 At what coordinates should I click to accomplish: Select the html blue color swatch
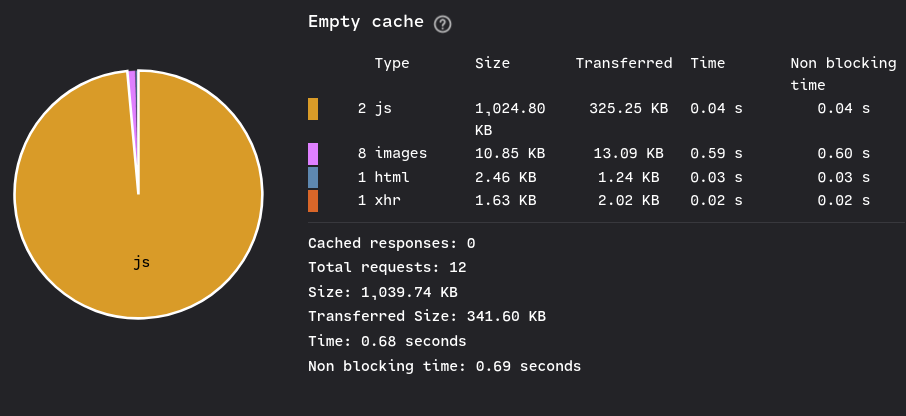pyautogui.click(x=313, y=177)
